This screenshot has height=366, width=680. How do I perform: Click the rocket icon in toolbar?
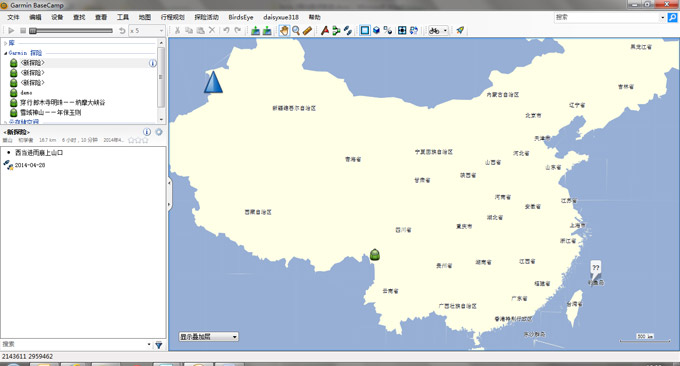(x=460, y=30)
